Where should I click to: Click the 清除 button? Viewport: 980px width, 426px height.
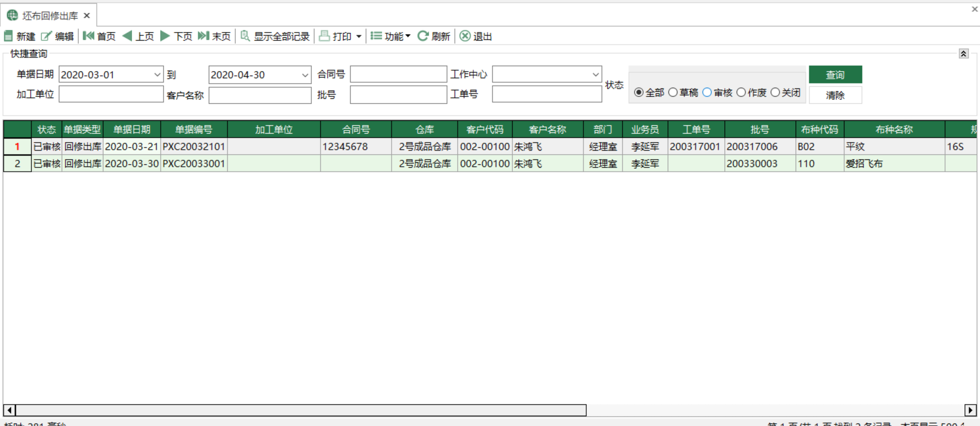pos(835,95)
